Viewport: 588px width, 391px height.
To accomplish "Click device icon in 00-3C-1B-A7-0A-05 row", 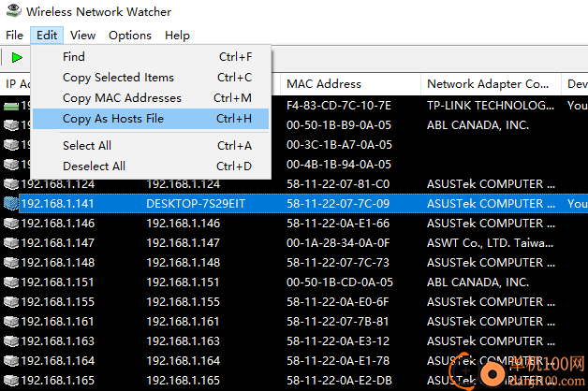I will 11,145.
